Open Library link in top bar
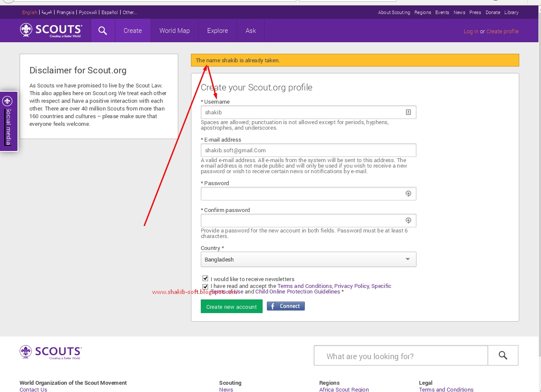 [x=511, y=12]
